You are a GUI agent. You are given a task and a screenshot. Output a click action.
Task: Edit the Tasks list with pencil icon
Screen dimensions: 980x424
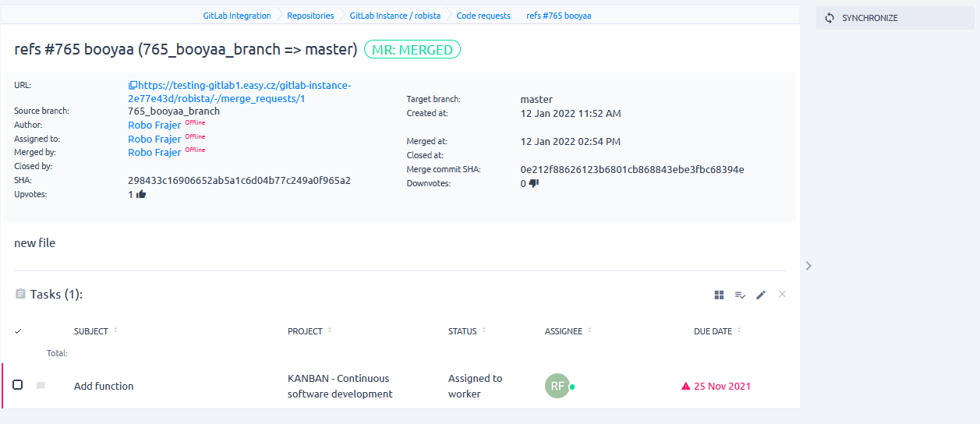point(761,295)
